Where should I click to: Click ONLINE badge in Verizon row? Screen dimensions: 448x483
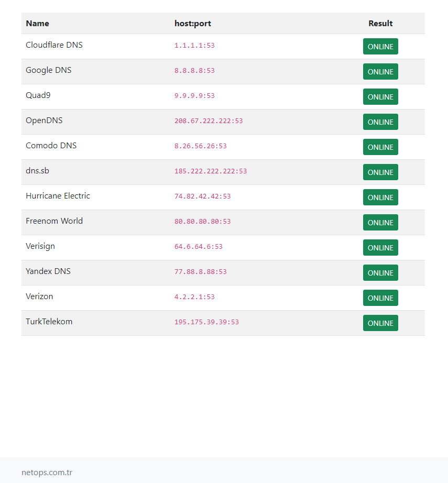point(380,298)
